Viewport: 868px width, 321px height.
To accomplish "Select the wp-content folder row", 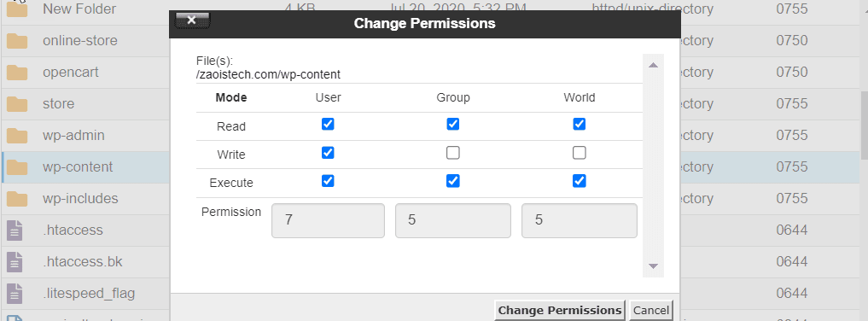I will (x=432, y=167).
